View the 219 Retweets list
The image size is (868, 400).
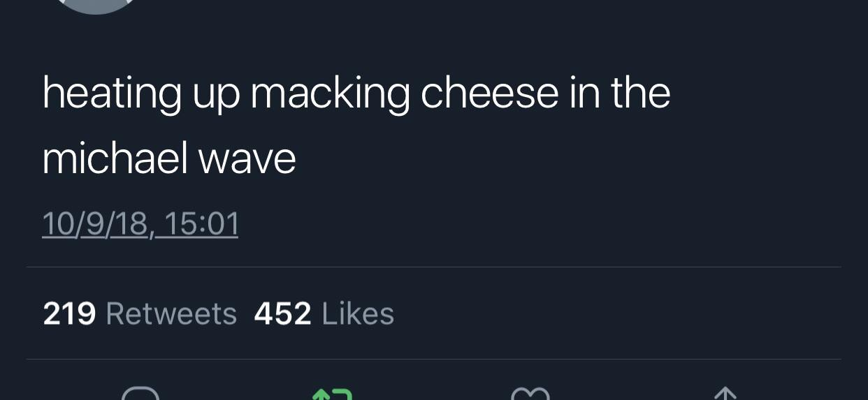click(x=140, y=313)
